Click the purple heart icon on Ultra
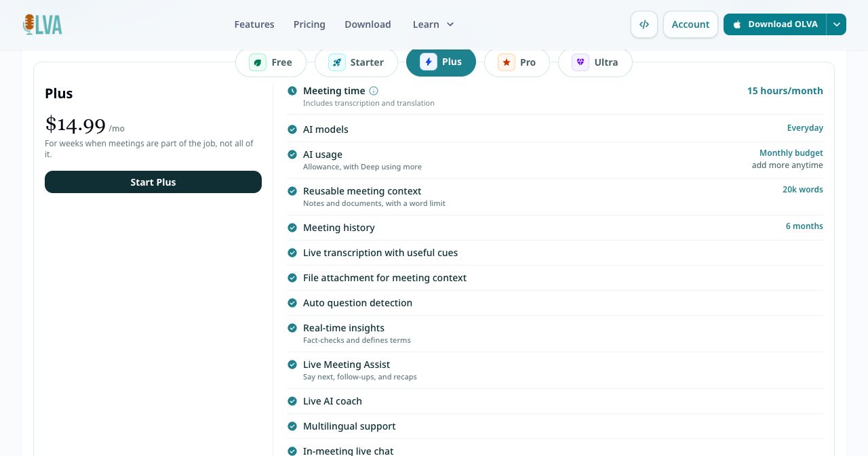This screenshot has height=456, width=868. click(x=580, y=62)
